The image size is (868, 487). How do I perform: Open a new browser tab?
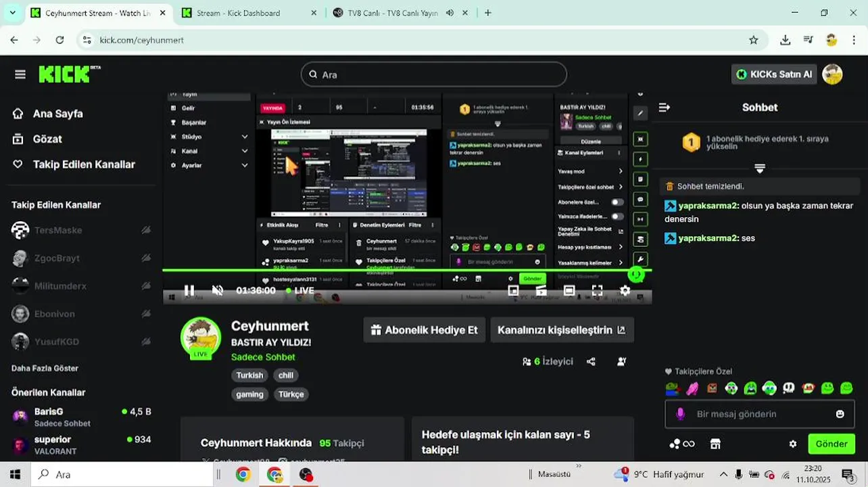pos(488,13)
